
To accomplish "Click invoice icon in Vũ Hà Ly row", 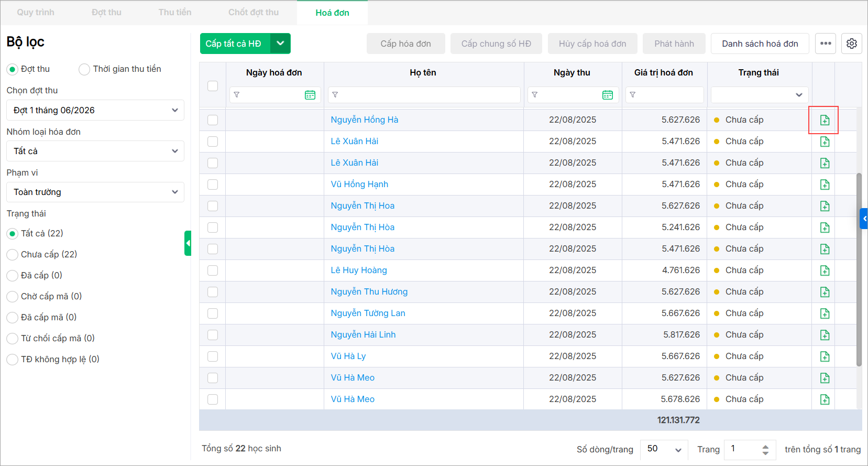I will point(825,356).
